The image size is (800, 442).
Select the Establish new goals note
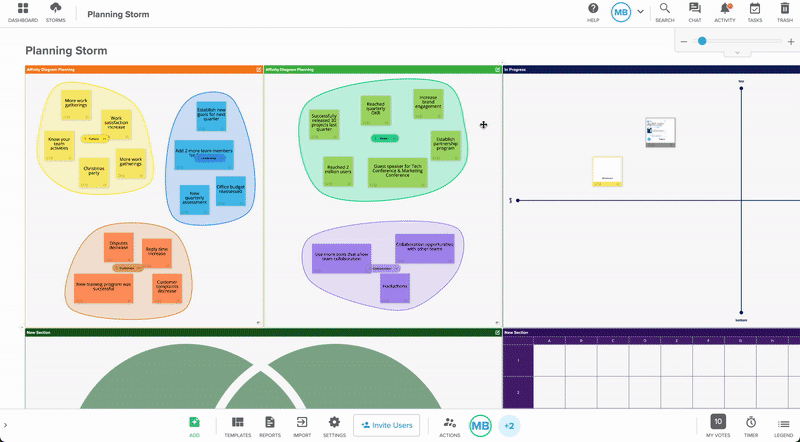[x=211, y=116]
